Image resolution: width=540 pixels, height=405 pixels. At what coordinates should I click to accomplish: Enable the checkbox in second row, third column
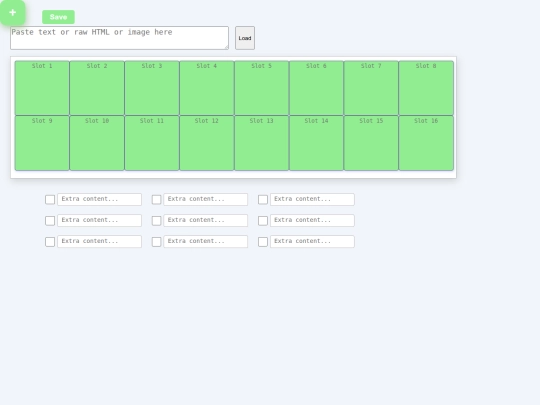coord(263,221)
